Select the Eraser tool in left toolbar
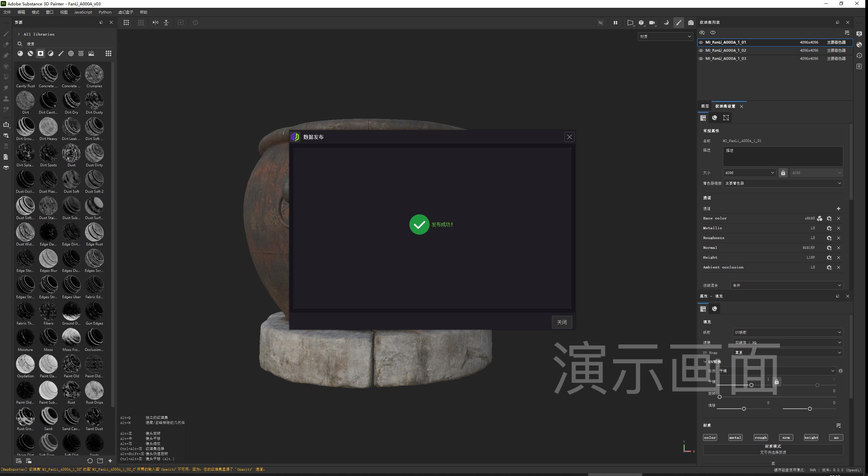Screen dimensions: 868x476 coord(6,45)
